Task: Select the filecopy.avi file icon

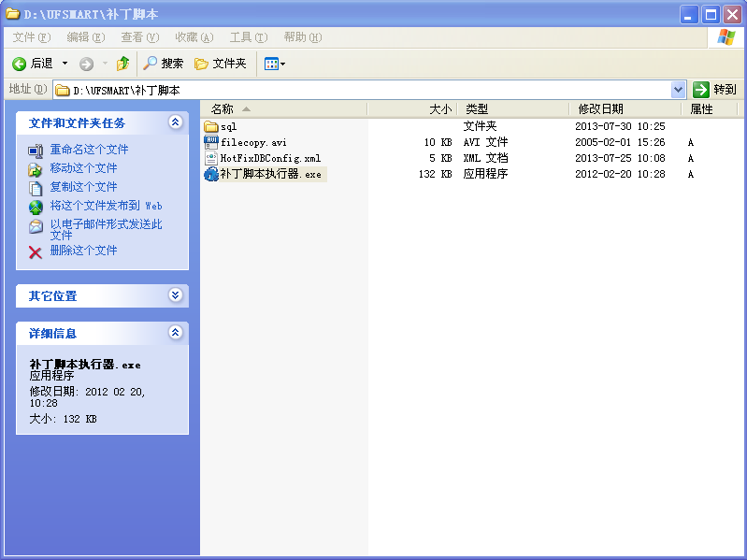Action: click(211, 142)
